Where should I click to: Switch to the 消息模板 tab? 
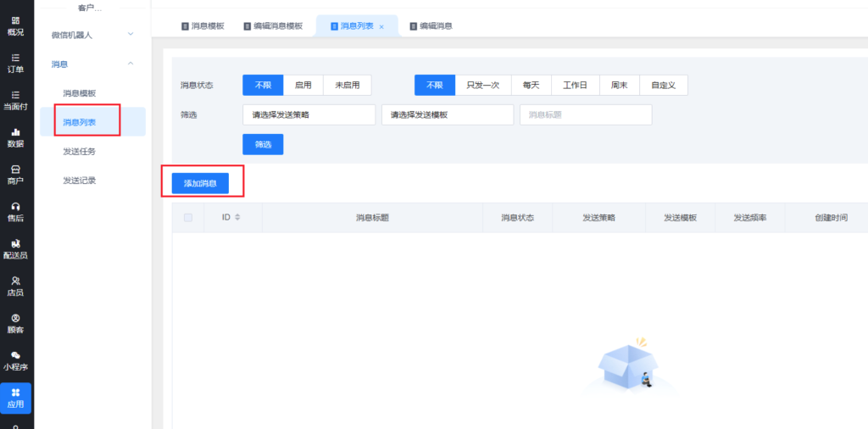pyautogui.click(x=203, y=26)
